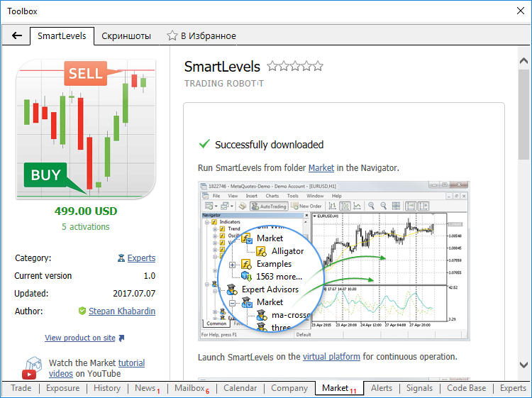The width and height of the screenshot is (532, 398).
Task: Click View product on site link
Action: coord(80,338)
